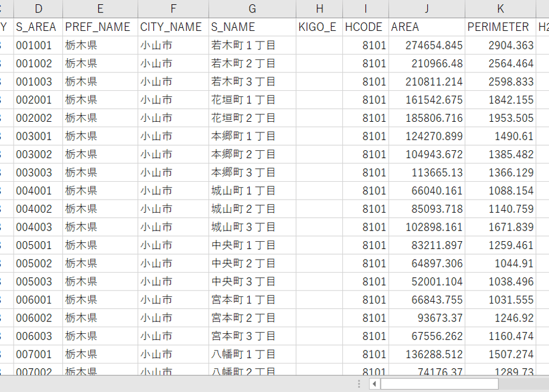Select cell 宮本町３丁目
The width and height of the screenshot is (549, 392).
(x=253, y=336)
